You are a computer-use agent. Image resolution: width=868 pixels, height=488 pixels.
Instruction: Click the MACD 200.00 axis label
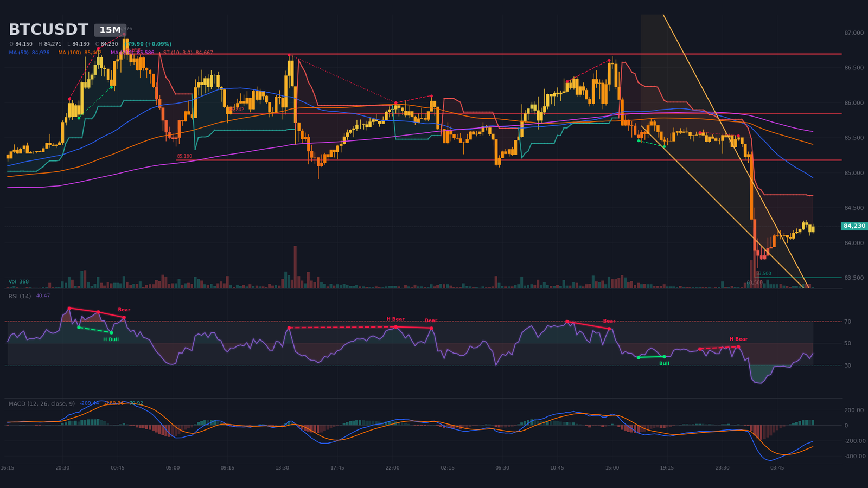pyautogui.click(x=854, y=410)
